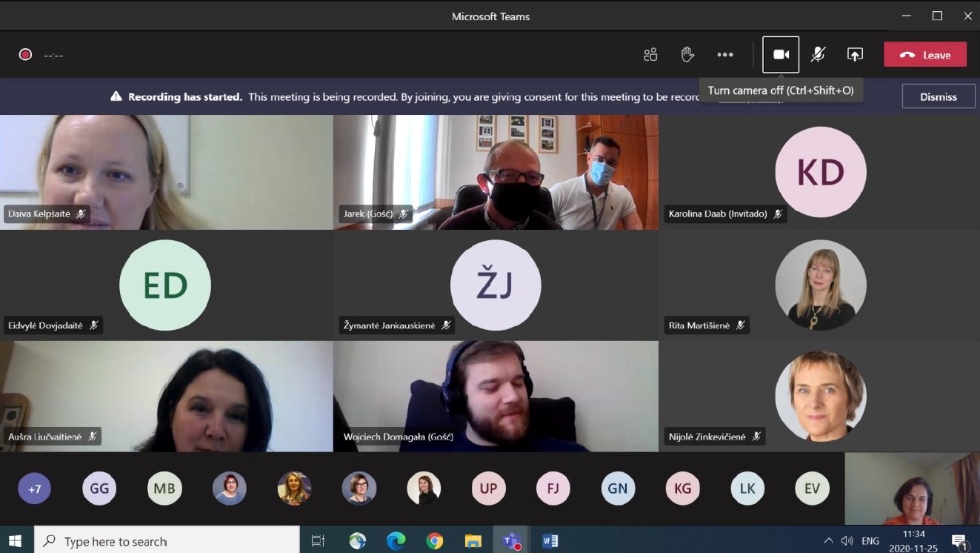Screen dimensions: 980x553
Task: Open the volume control in system tray
Action: tap(847, 541)
